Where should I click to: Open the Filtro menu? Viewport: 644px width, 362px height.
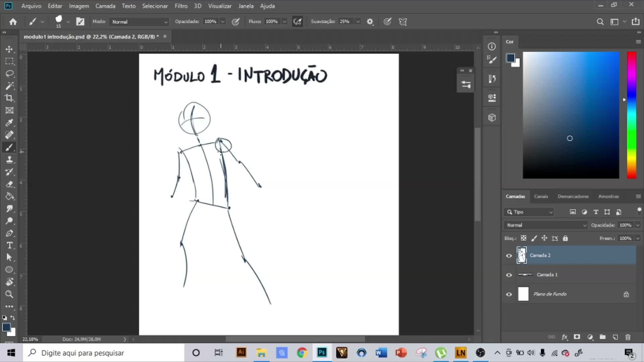181,6
